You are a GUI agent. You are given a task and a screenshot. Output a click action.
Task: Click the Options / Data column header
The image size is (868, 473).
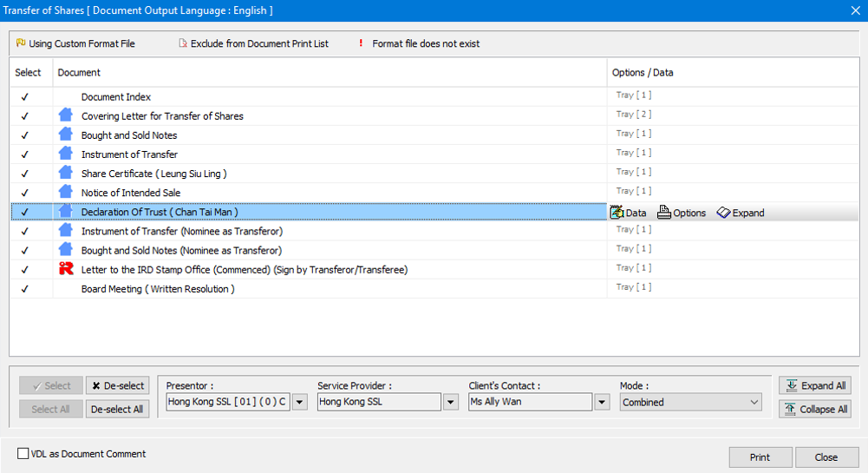tap(642, 73)
